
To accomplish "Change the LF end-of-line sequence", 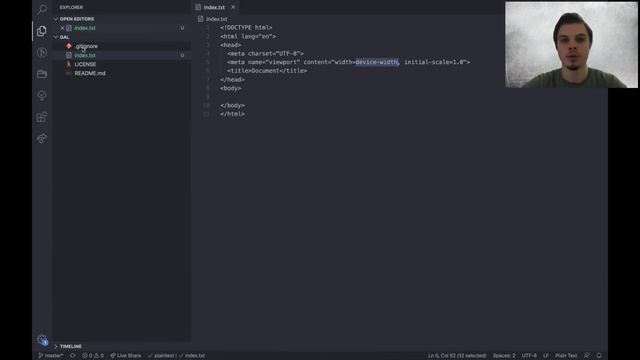I will (546, 356).
